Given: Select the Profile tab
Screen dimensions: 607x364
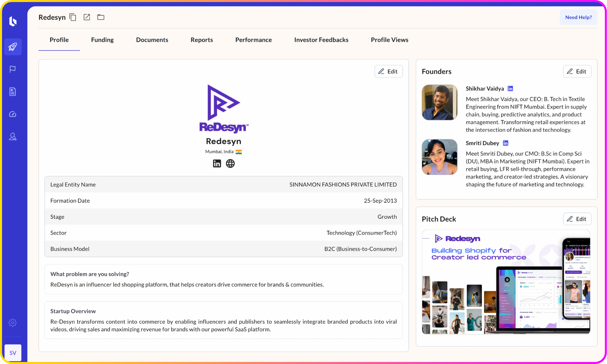Looking at the screenshot, I should click(x=59, y=40).
